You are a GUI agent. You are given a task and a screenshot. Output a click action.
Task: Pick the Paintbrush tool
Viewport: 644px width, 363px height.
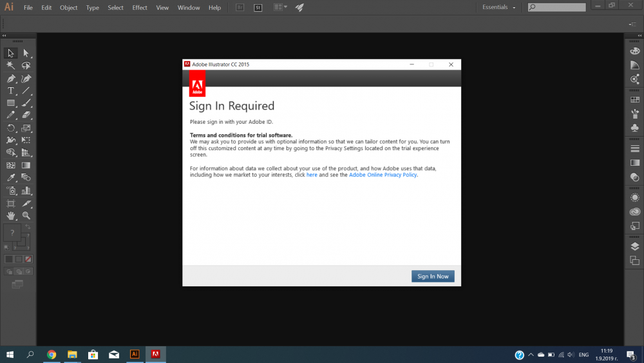coord(26,103)
